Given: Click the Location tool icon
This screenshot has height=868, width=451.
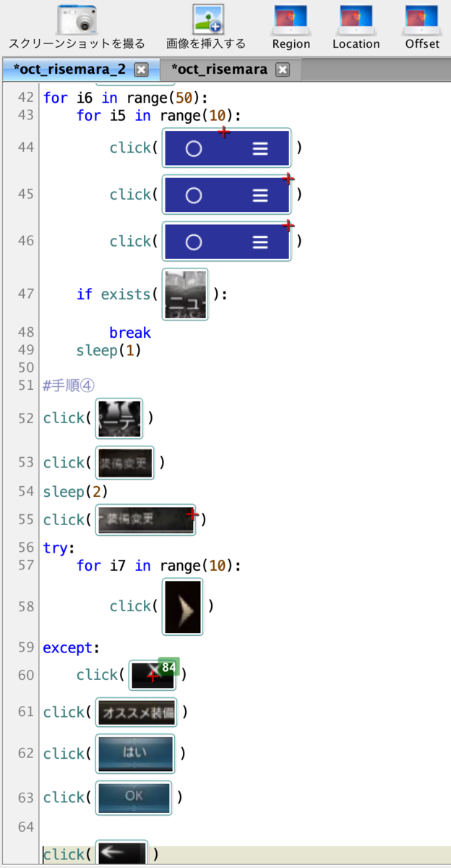Looking at the screenshot, I should pyautogui.click(x=356, y=20).
